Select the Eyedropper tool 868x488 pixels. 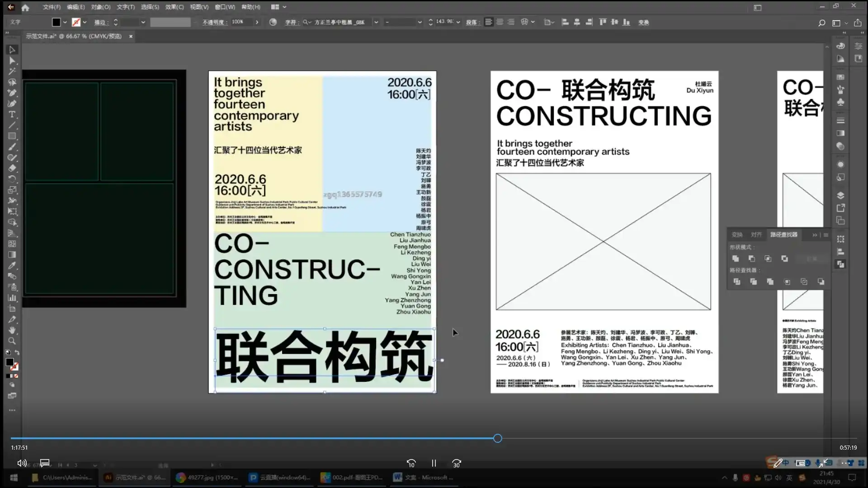pos(12,266)
